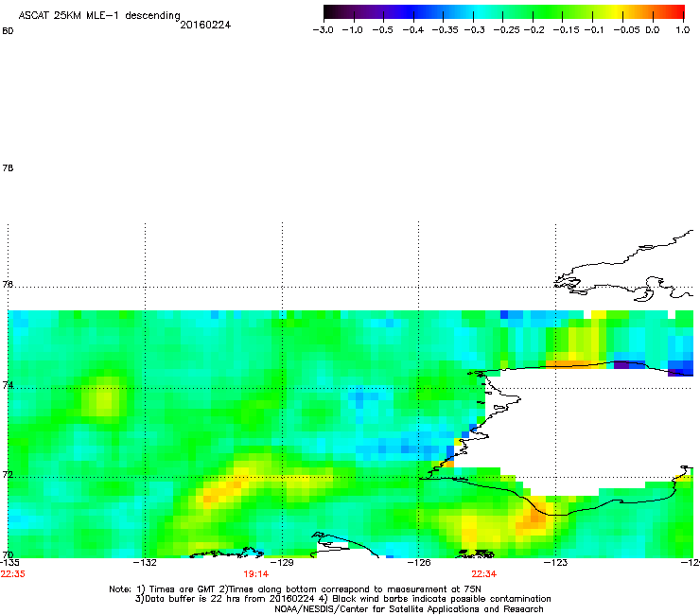
Task: Click the -0.05 color scale label
Action: tap(627, 30)
